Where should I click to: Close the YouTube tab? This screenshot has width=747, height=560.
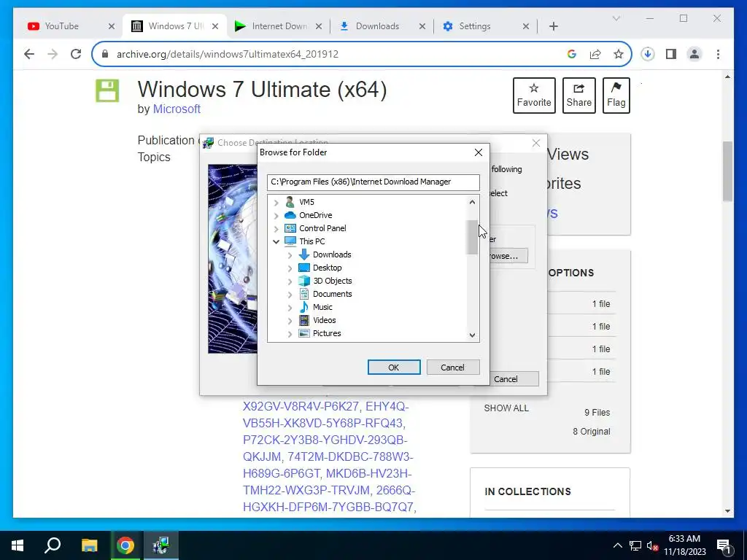(x=112, y=26)
